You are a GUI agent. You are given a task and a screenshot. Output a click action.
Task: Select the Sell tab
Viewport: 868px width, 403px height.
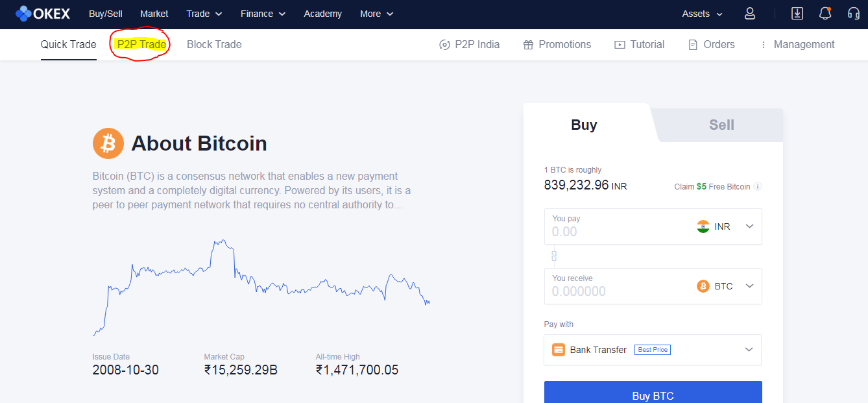point(721,125)
